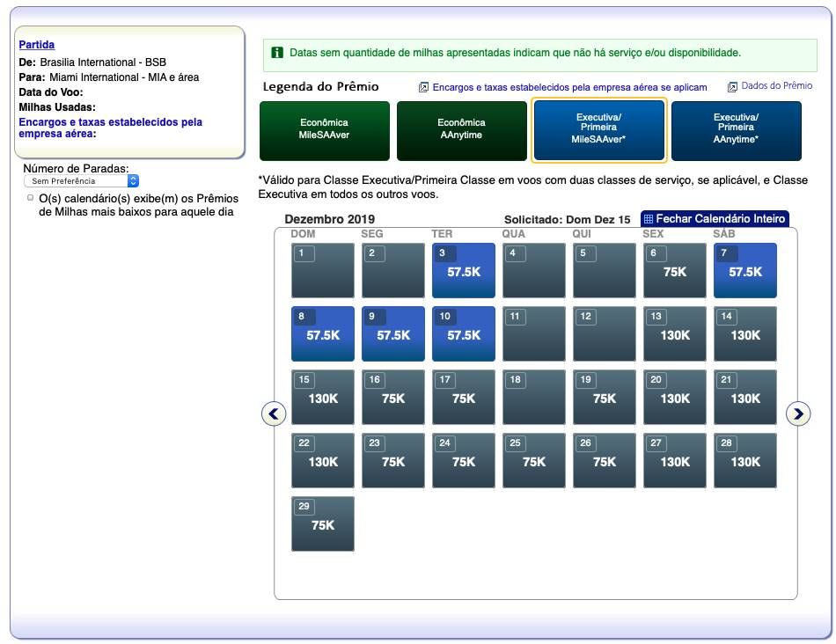Click the unavailable December 11 cell
Screen dimensions: 836x644
click(534, 333)
